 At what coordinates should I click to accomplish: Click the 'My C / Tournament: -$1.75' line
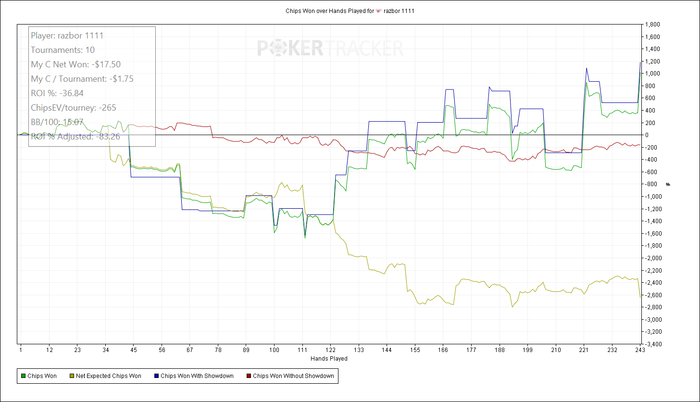coord(82,79)
